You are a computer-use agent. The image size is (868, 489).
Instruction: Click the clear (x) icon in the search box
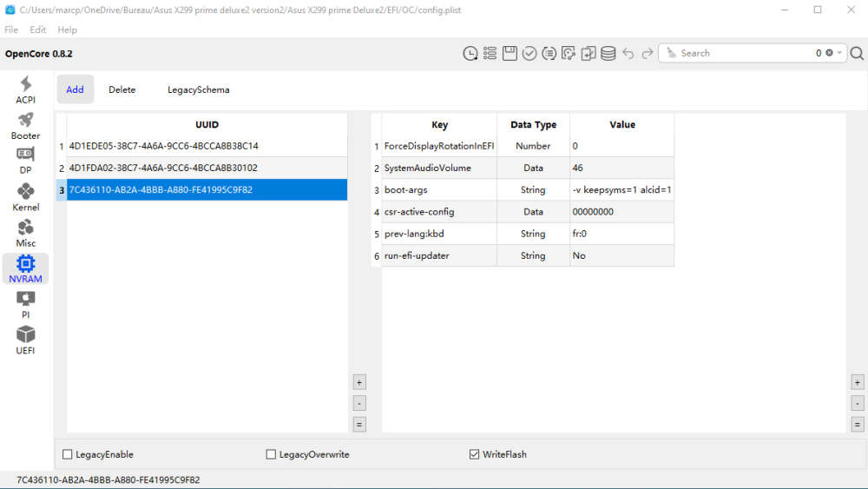pyautogui.click(x=829, y=53)
